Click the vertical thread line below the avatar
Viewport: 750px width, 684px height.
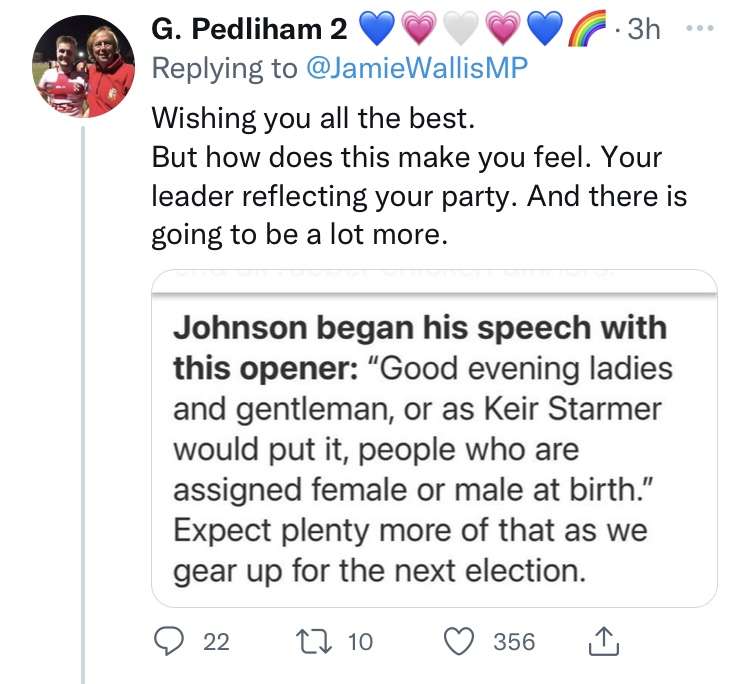click(x=82, y=400)
